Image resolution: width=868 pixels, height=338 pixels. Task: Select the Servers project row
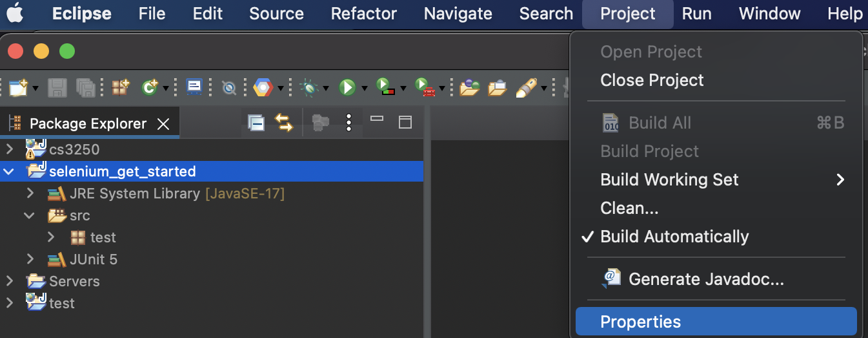tap(212, 281)
